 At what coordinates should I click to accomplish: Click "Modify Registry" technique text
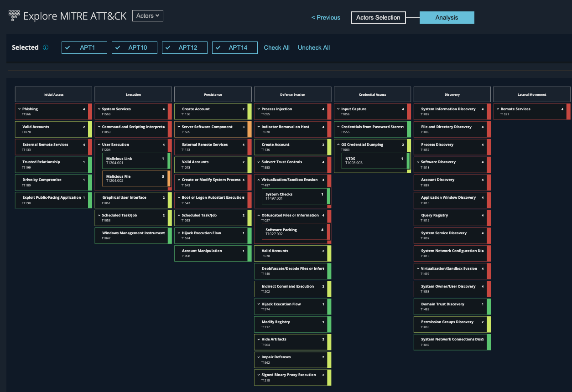tap(276, 322)
